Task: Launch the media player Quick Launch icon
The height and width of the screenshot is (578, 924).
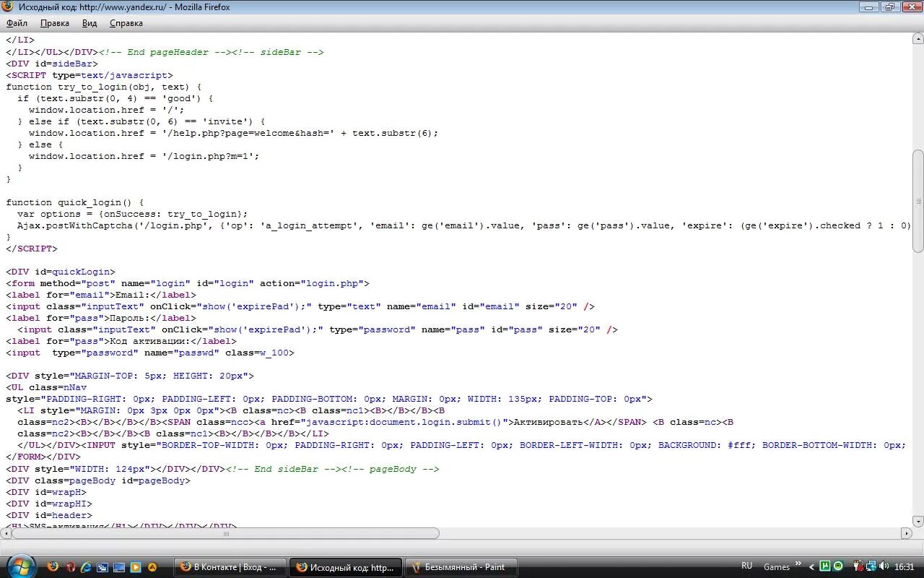Action: pyautogui.click(x=134, y=567)
